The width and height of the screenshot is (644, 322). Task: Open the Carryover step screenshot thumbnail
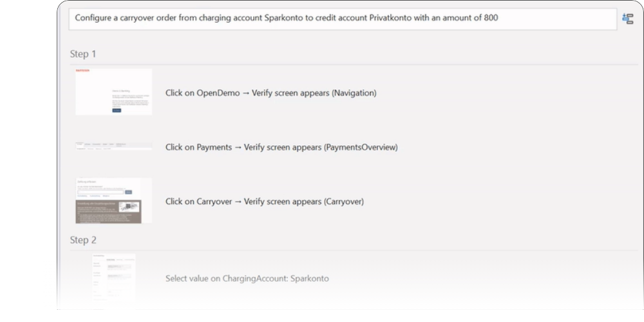tap(113, 201)
